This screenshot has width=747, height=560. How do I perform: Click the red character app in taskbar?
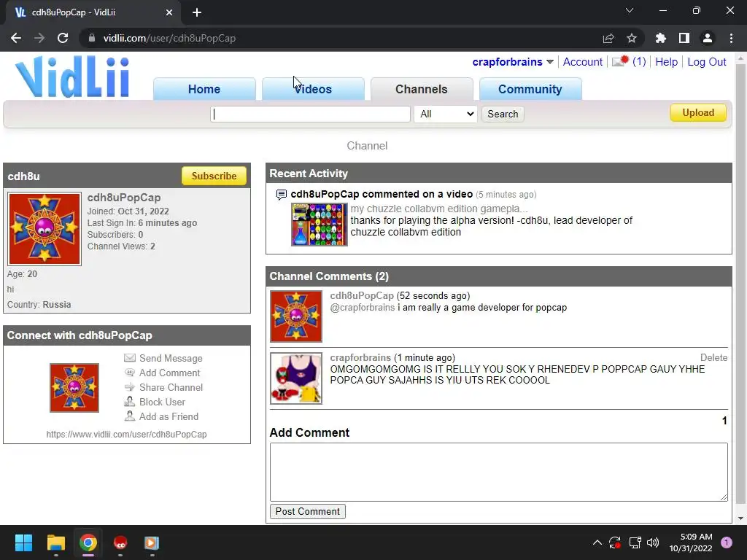120,542
